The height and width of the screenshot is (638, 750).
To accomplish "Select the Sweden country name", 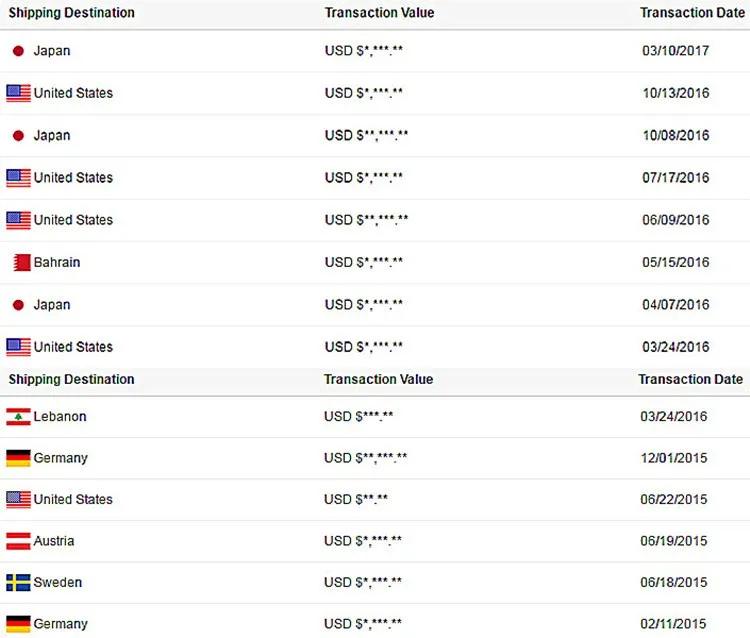I will (58, 582).
